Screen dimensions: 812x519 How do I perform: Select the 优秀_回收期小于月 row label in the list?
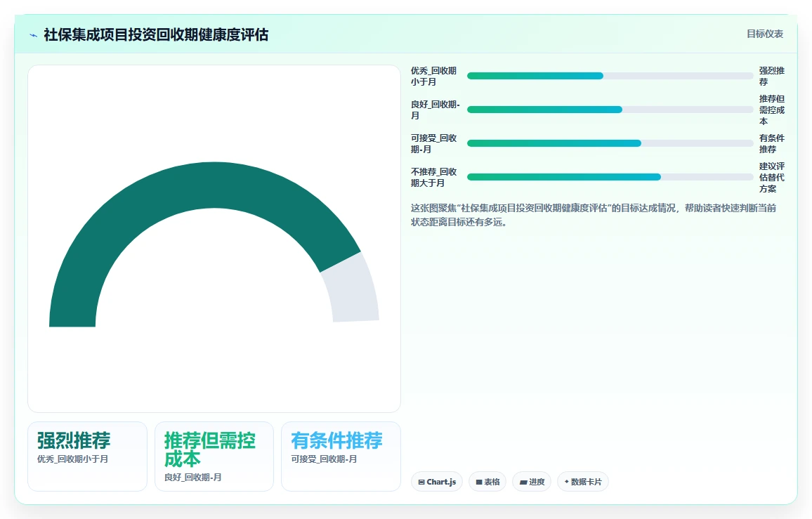pos(434,76)
